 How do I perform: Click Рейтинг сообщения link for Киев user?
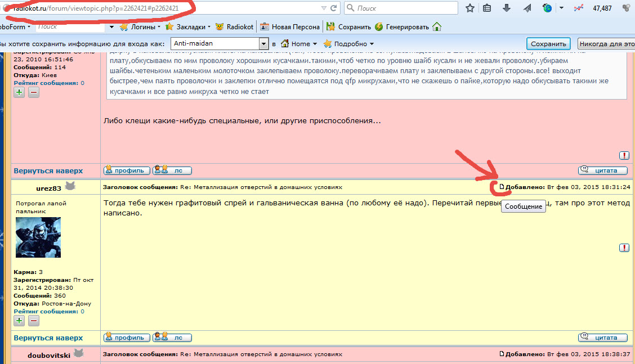(x=46, y=83)
